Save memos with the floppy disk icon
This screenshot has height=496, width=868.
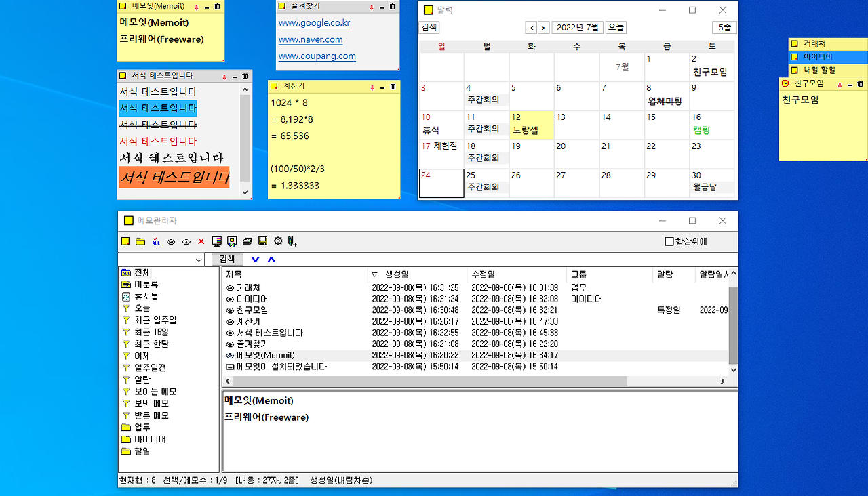[262, 241]
